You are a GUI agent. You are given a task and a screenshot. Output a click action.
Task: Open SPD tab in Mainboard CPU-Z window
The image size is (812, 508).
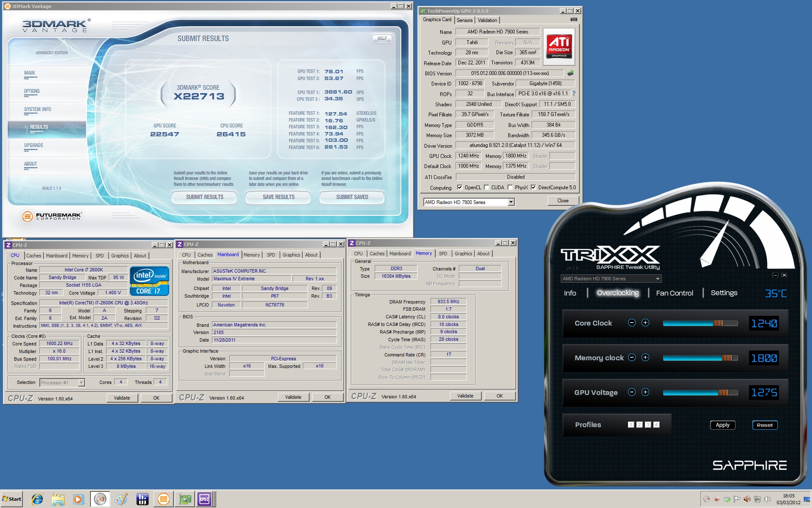[x=271, y=255]
